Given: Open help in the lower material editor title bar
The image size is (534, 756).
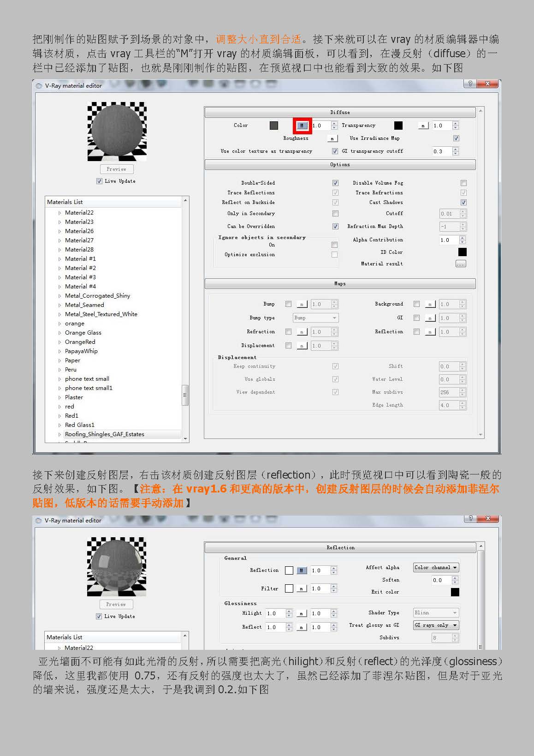Looking at the screenshot, I should coord(470,518).
